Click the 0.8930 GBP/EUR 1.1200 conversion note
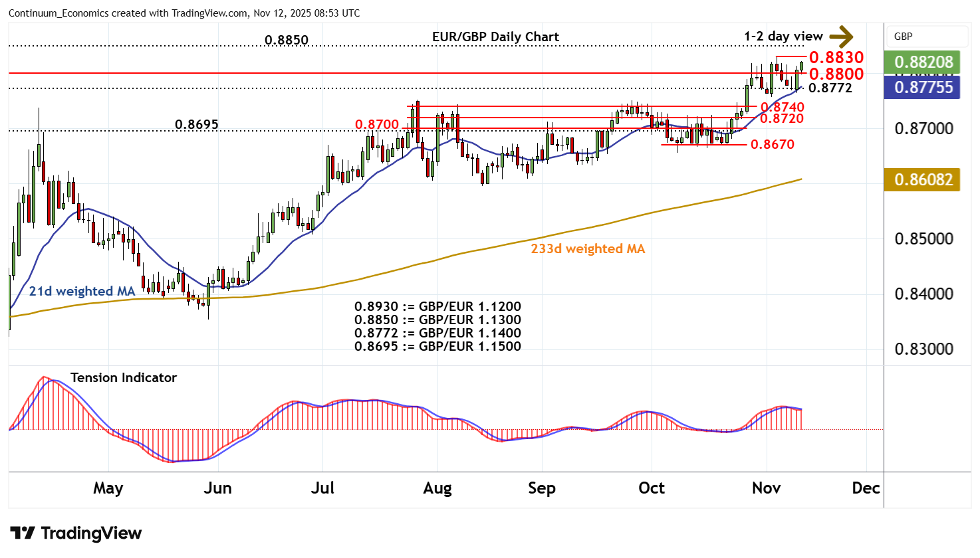 point(437,307)
